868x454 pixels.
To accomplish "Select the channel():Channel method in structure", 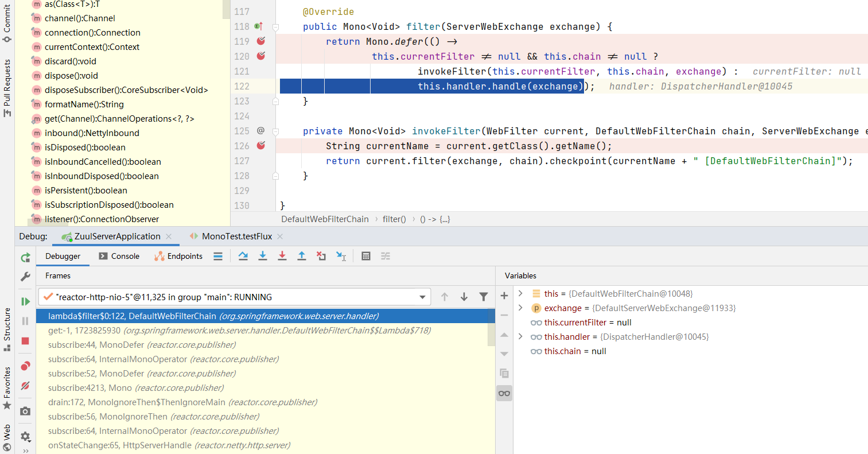I will [80, 18].
